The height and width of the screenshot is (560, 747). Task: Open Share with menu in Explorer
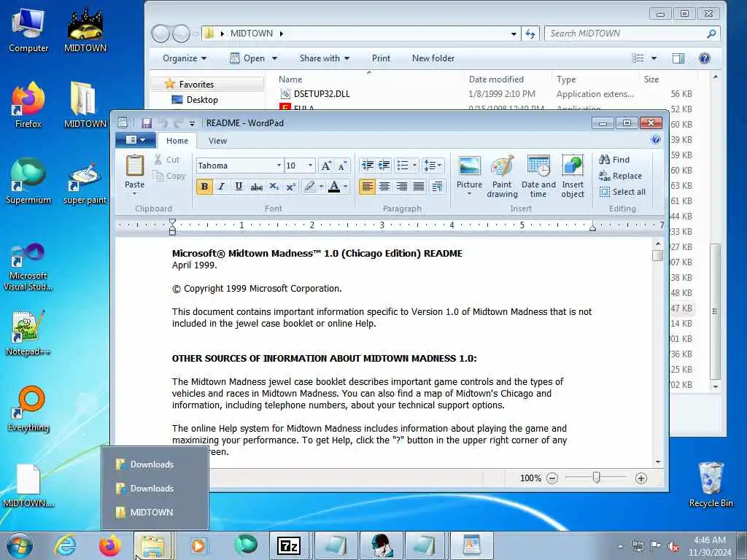pos(325,58)
